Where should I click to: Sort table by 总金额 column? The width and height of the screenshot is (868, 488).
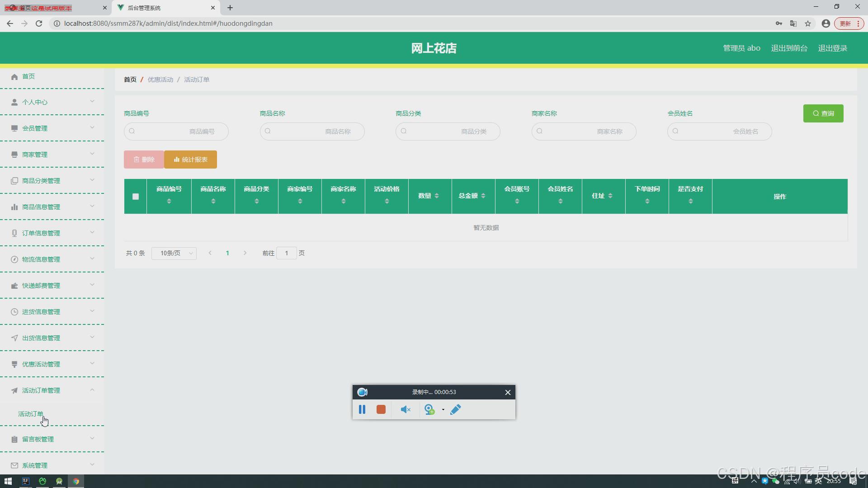483,196
